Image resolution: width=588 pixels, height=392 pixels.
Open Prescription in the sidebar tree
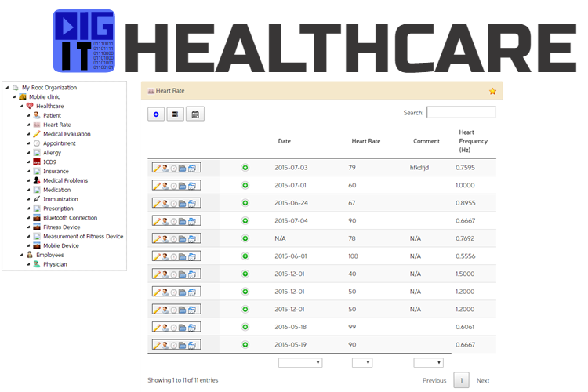tap(58, 209)
